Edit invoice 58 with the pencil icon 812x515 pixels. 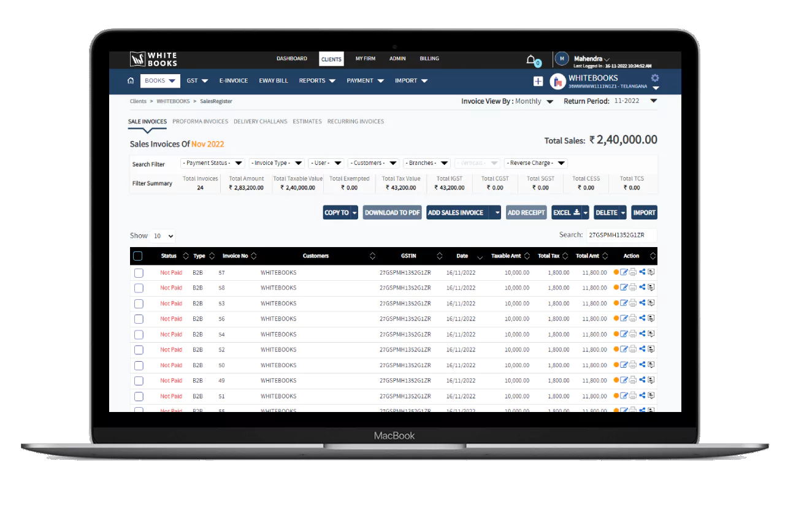point(624,288)
